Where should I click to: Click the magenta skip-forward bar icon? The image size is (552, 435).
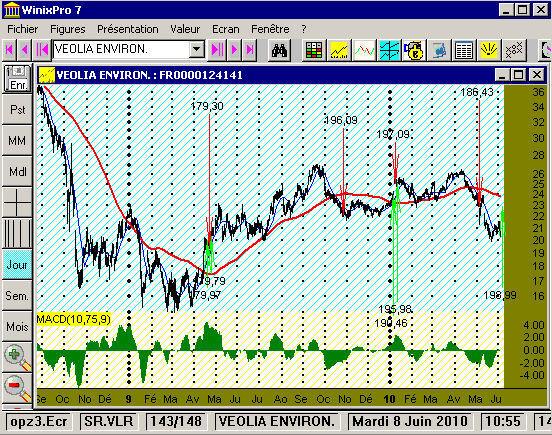click(x=217, y=50)
